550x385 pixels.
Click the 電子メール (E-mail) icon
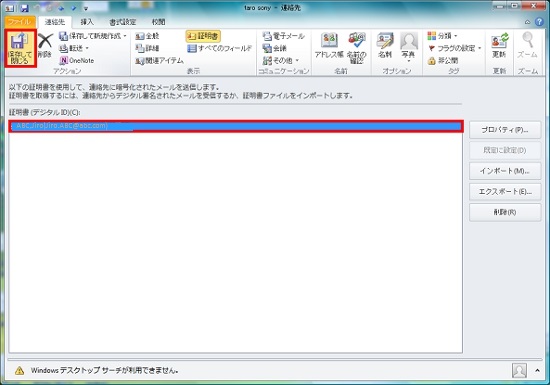click(x=267, y=36)
